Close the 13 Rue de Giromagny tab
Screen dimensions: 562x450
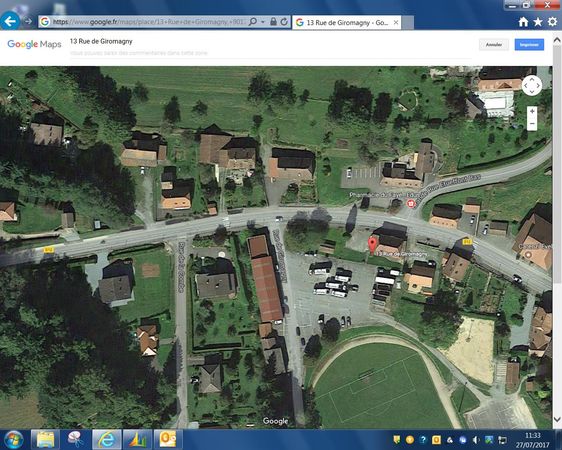(396, 22)
